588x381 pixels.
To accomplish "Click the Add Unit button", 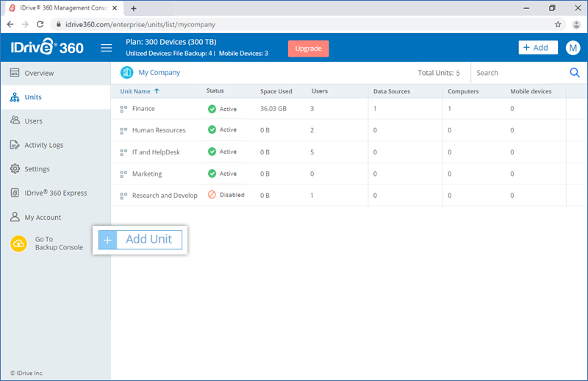I will [140, 240].
